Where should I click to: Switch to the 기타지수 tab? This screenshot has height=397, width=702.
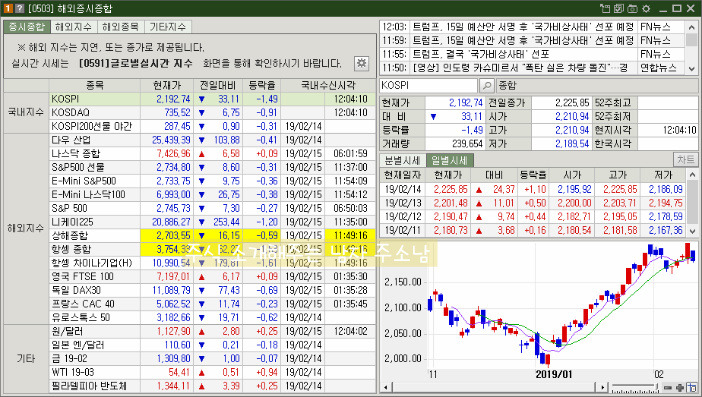pos(167,27)
